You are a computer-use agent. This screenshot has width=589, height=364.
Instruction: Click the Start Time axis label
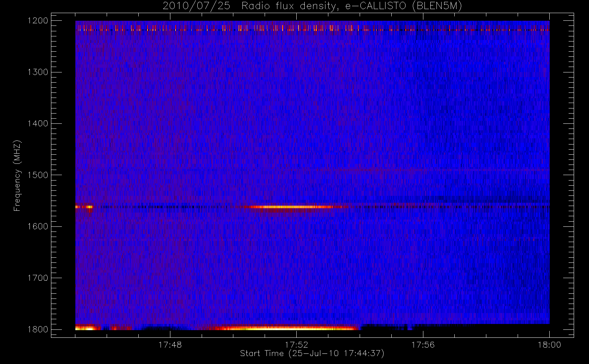(x=312, y=353)
